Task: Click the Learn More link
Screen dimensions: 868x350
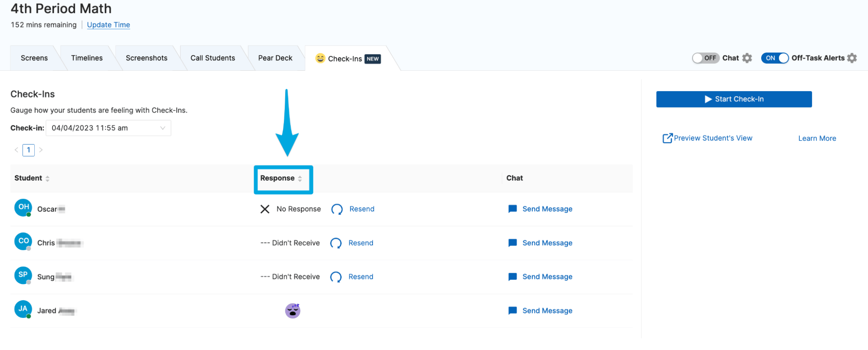Action: click(x=817, y=139)
